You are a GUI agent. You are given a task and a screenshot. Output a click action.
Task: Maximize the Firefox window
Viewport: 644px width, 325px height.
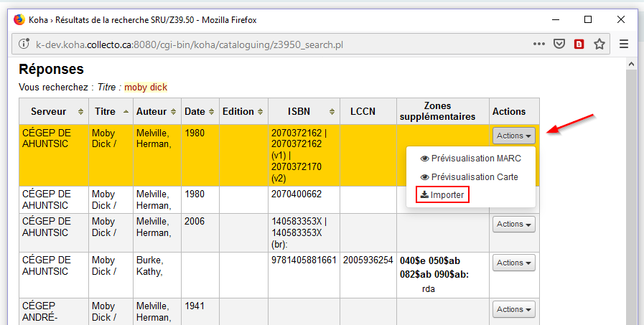588,19
